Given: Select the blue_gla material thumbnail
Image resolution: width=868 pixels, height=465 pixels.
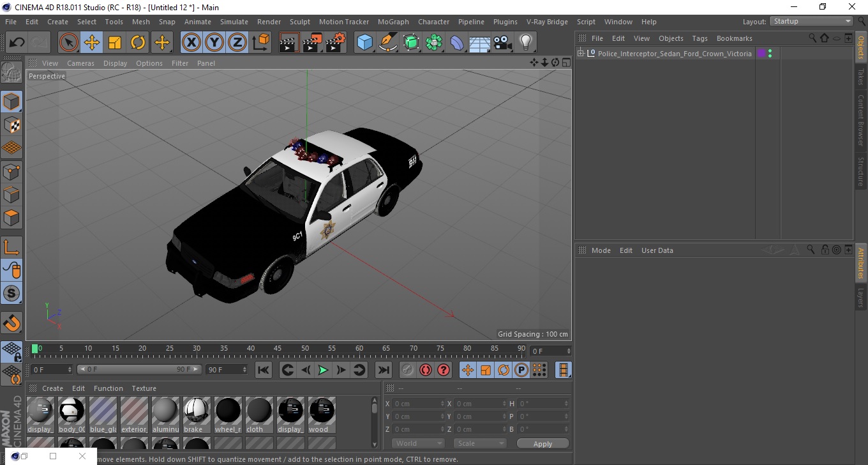Looking at the screenshot, I should [103, 414].
